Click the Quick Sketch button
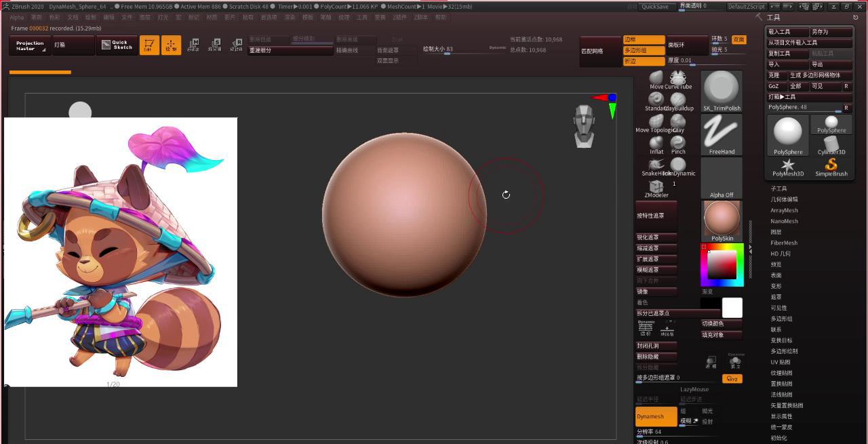Screen dimensions: 868x444 pos(116,45)
